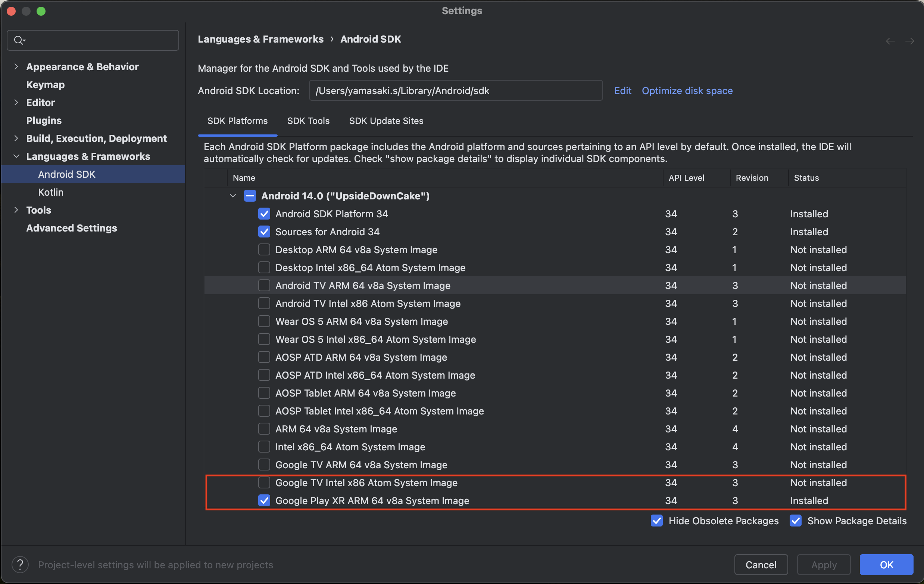
Task: Collapse the Android 14.0 UpsideDownCake group
Action: [x=232, y=196]
